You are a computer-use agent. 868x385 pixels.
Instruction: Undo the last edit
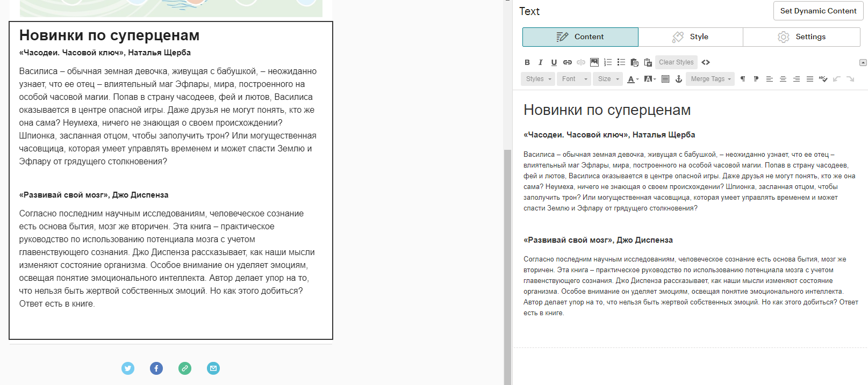tap(837, 79)
